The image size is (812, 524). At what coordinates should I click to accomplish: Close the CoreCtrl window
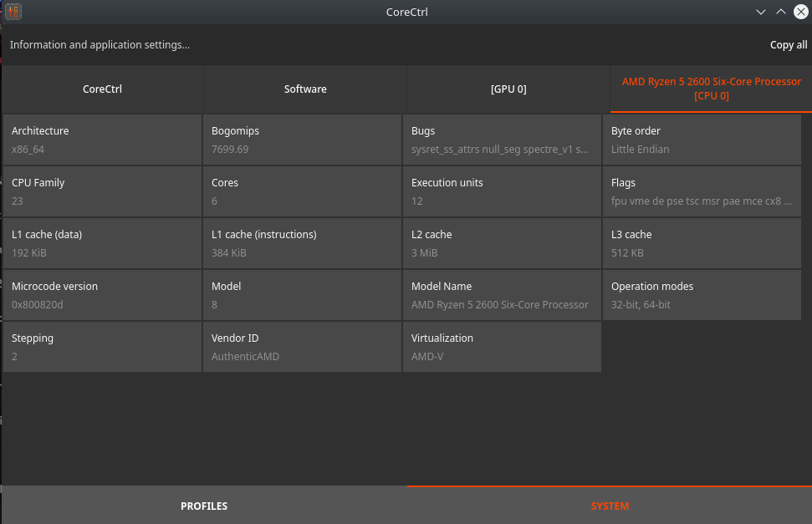[800, 12]
